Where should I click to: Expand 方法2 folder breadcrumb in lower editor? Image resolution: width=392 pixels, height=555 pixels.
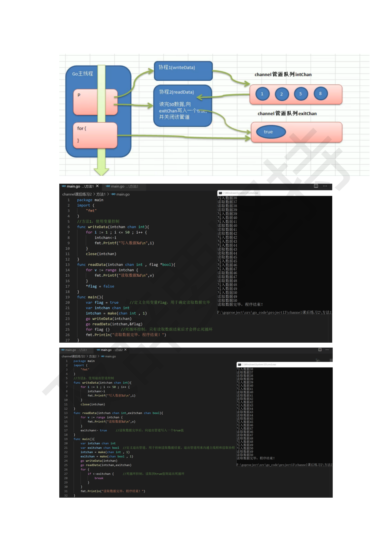coord(93,356)
